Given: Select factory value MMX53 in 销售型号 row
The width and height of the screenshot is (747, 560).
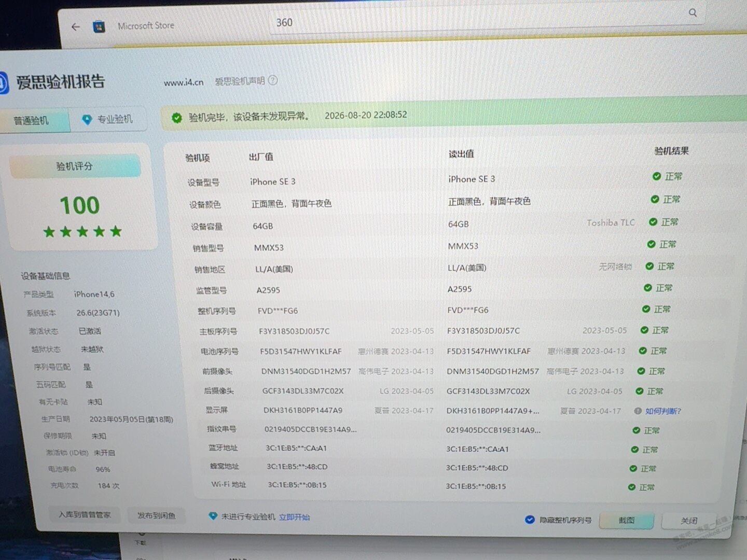Looking at the screenshot, I should point(269,248).
